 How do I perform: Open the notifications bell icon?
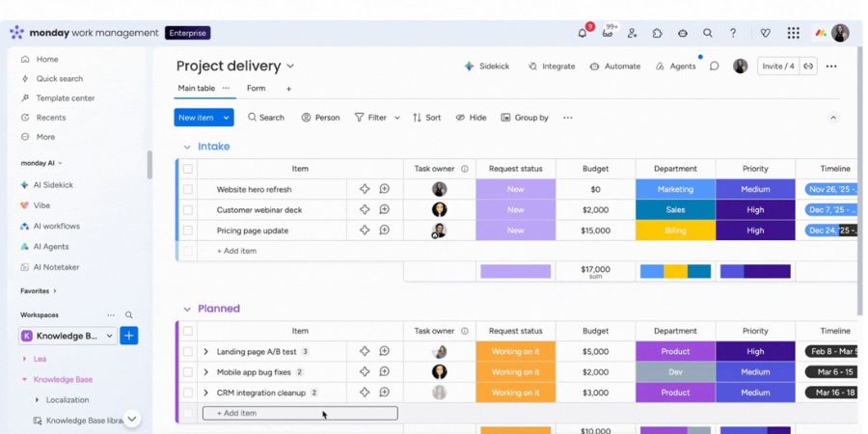(583, 33)
